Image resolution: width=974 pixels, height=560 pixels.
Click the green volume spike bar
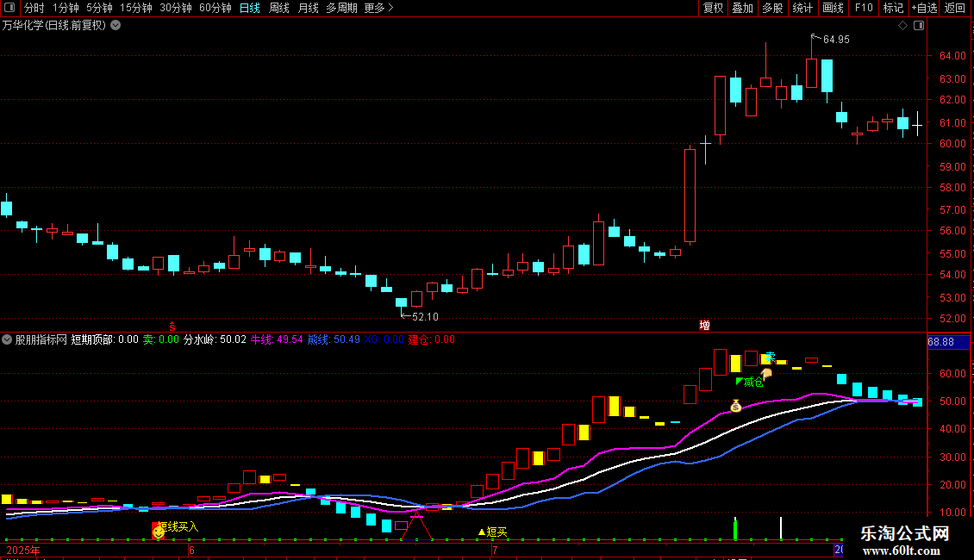[735, 528]
